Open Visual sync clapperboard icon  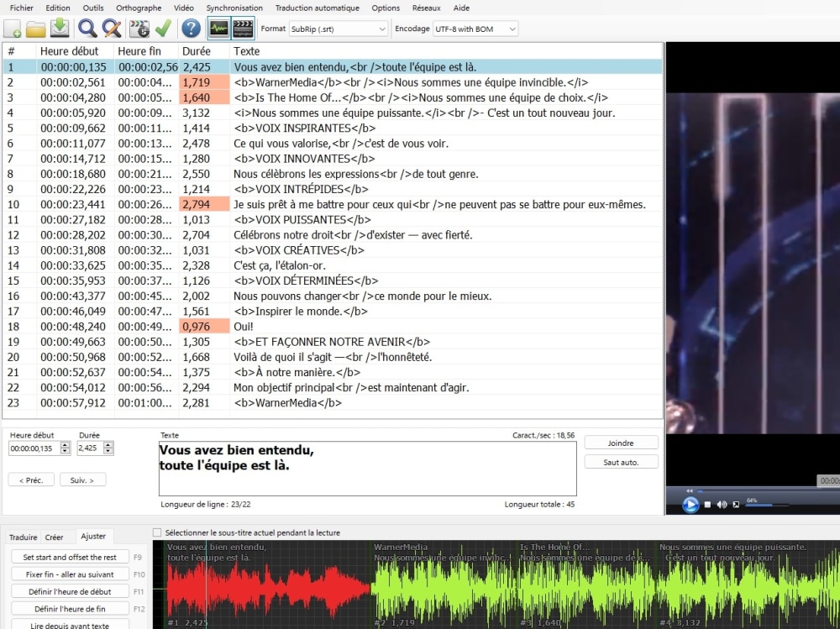point(139,29)
